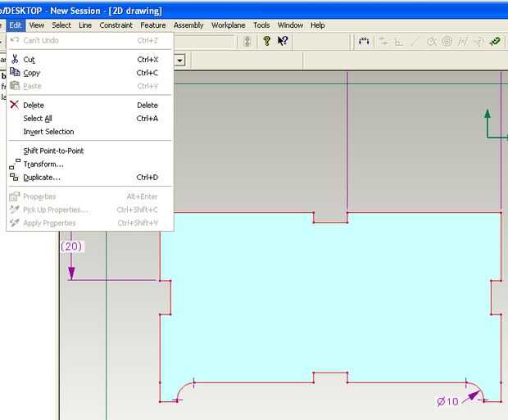Screen dimensions: 508x420
Task: Choose Select All in Edit menu
Action: [90, 119]
